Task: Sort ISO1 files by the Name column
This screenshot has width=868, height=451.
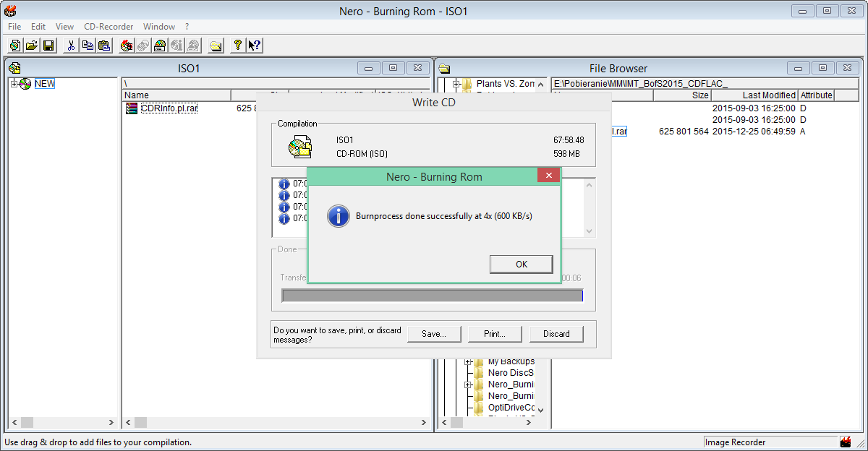Action: coord(176,95)
